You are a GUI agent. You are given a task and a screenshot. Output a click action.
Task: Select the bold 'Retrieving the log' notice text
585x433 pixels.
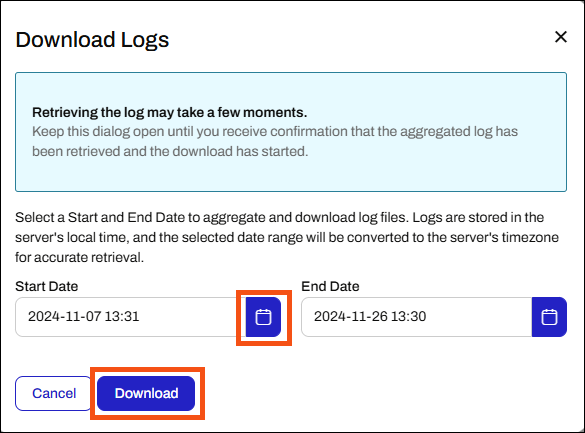[169, 112]
